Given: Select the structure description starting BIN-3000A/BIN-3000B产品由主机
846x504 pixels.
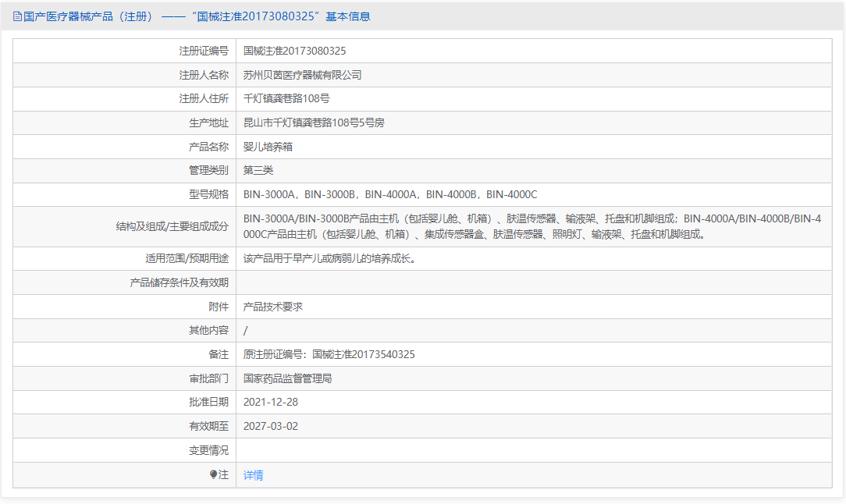Looking at the screenshot, I should point(532,226).
